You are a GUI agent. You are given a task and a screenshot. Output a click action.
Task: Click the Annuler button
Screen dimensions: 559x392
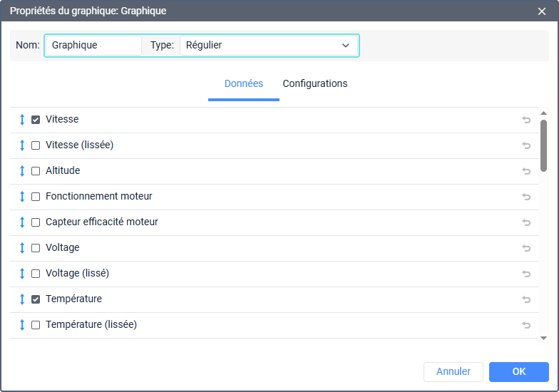(453, 371)
